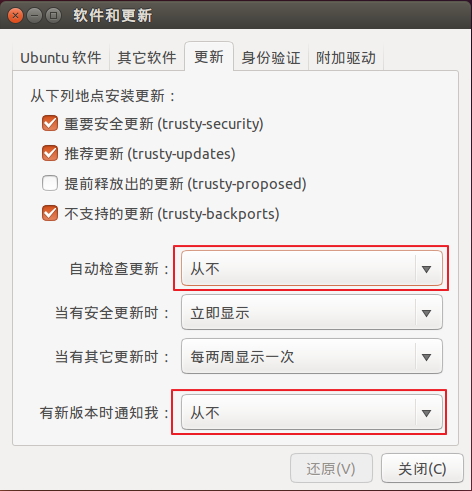This screenshot has height=491, width=472.
Task: Open the 身份验证 tab
Action: (271, 57)
